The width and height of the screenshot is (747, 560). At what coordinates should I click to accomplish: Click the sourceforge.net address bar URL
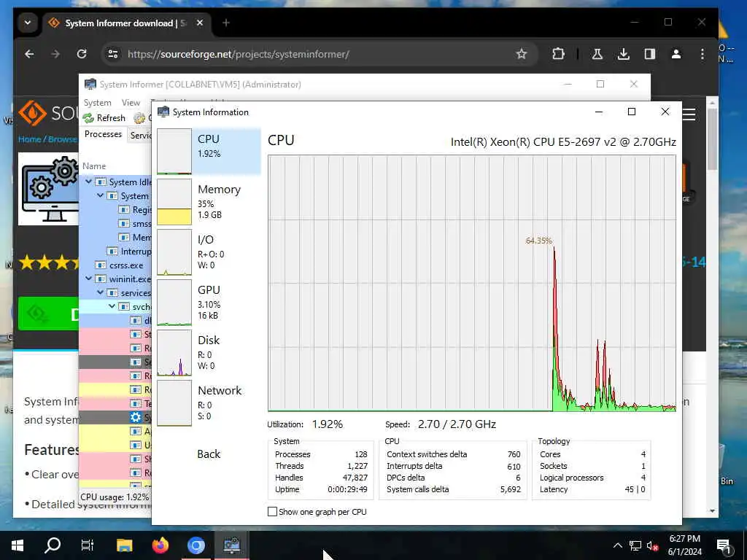pos(239,54)
